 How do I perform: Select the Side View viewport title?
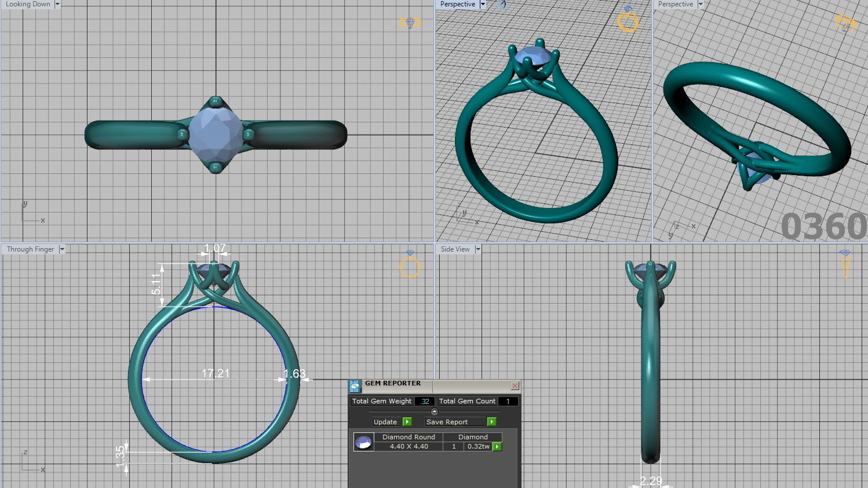coord(455,249)
